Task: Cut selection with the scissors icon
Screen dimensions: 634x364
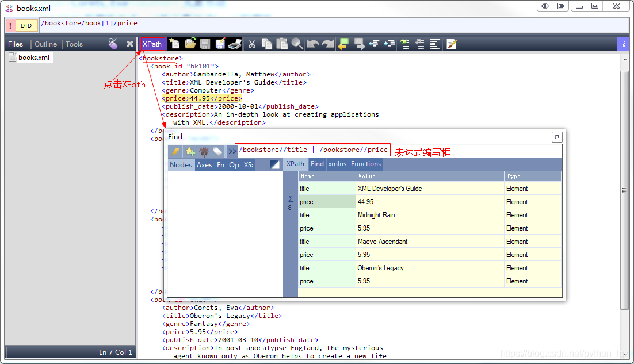Action: tap(252, 44)
